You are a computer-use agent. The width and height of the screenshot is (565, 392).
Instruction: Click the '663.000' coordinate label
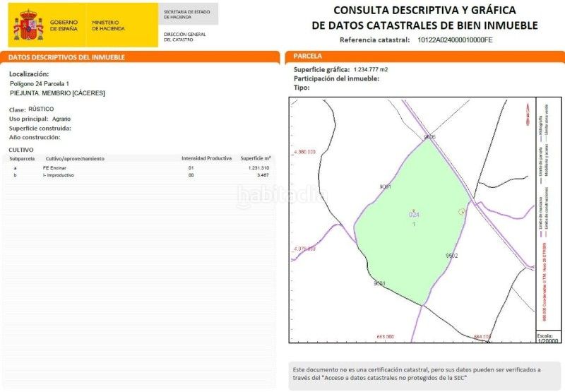385,336
